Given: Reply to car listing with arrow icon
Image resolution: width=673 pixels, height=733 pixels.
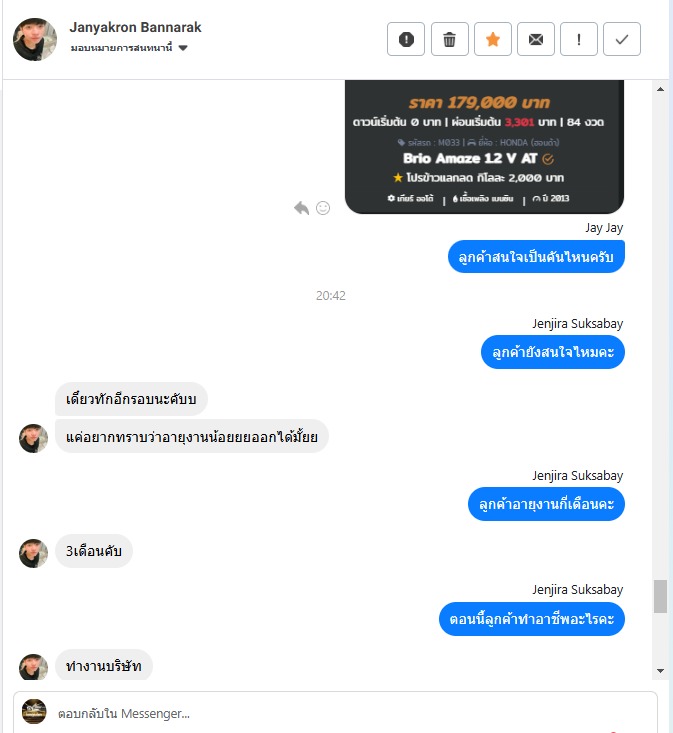Looking at the screenshot, I should point(301,208).
